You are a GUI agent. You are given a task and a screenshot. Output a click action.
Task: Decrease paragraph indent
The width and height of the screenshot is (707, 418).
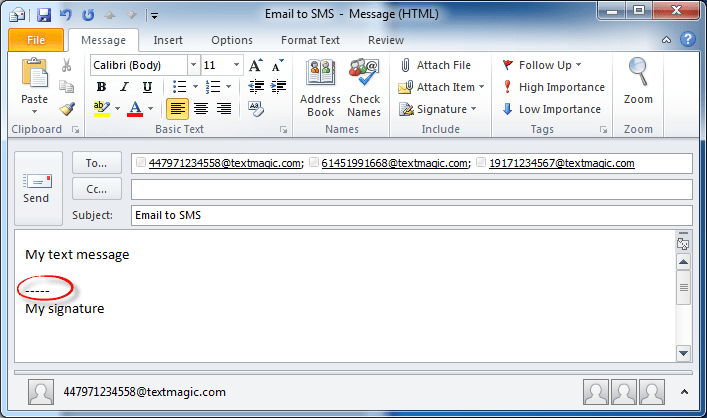(x=256, y=86)
